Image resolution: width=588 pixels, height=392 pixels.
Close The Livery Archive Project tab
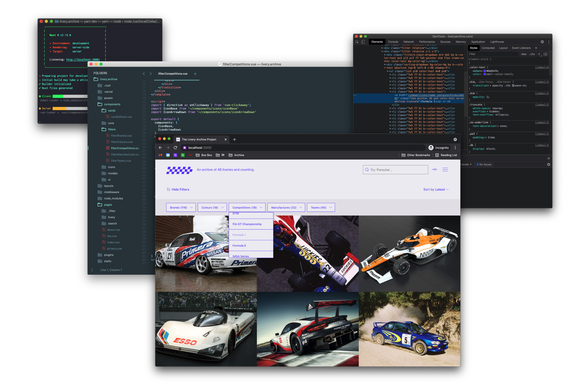[x=226, y=139]
